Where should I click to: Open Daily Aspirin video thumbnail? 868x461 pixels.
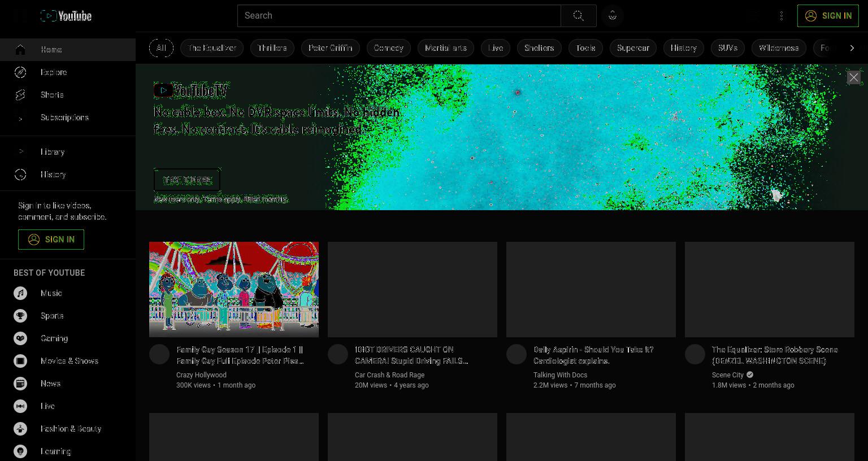coord(591,289)
